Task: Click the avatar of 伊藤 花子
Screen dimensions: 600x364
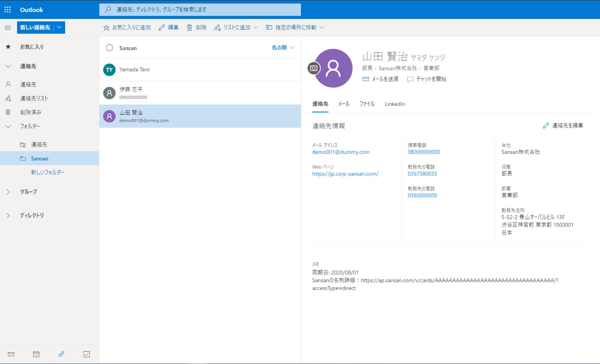Action: 109,93
